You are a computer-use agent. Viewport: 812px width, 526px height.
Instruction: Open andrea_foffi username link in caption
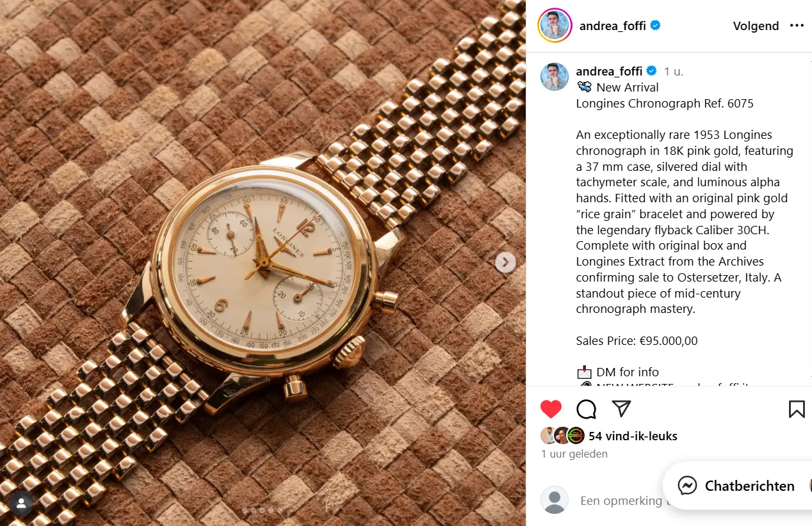[609, 71]
